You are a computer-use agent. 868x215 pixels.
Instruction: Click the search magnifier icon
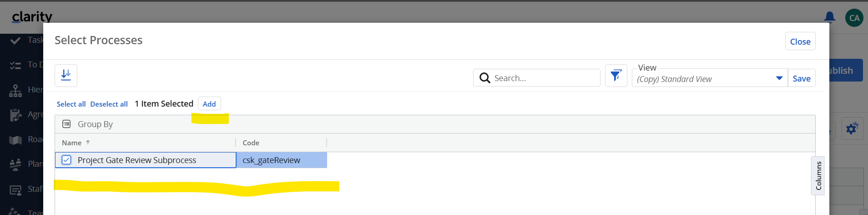[x=485, y=78]
